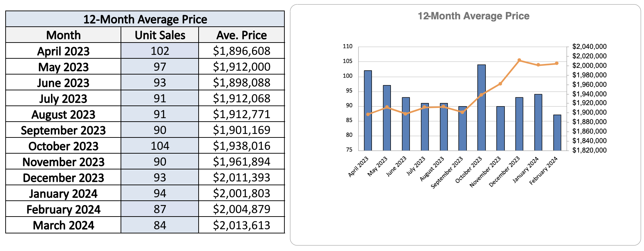
Task: Click the October 2023 bar in chart
Action: tap(482, 108)
